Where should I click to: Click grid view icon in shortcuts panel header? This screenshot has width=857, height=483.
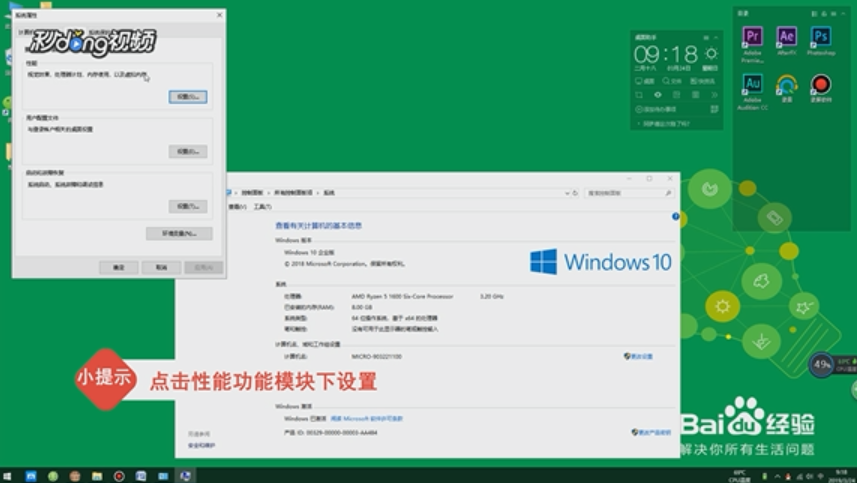814,14
